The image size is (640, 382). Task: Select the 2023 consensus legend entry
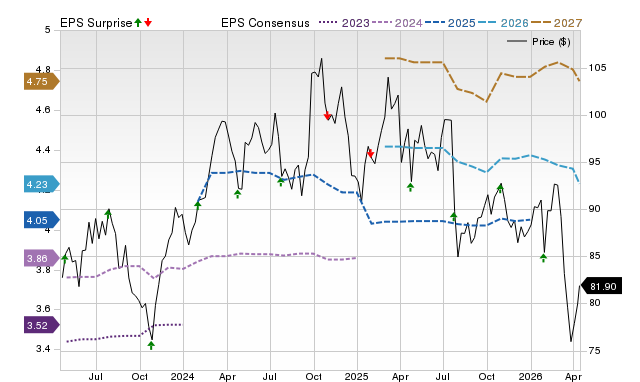(344, 23)
